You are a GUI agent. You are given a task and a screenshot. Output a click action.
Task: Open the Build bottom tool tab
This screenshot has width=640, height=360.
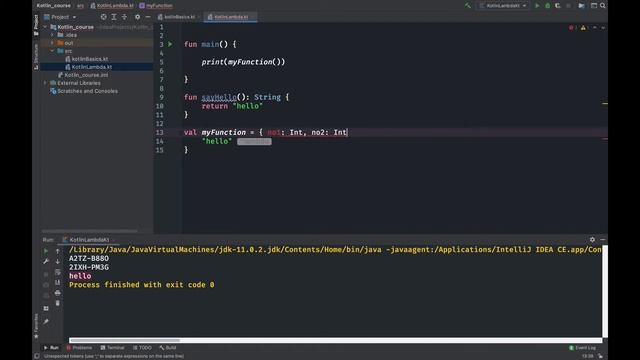click(168, 348)
